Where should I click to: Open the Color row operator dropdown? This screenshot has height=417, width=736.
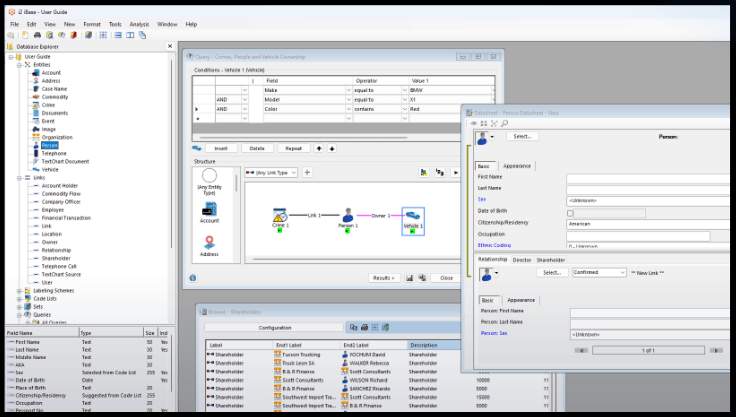(405, 109)
